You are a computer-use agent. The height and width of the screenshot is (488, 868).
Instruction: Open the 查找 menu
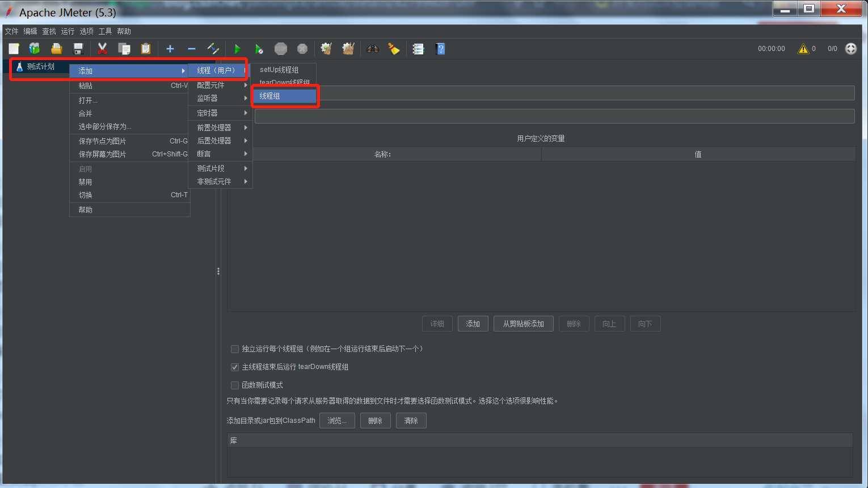tap(49, 31)
